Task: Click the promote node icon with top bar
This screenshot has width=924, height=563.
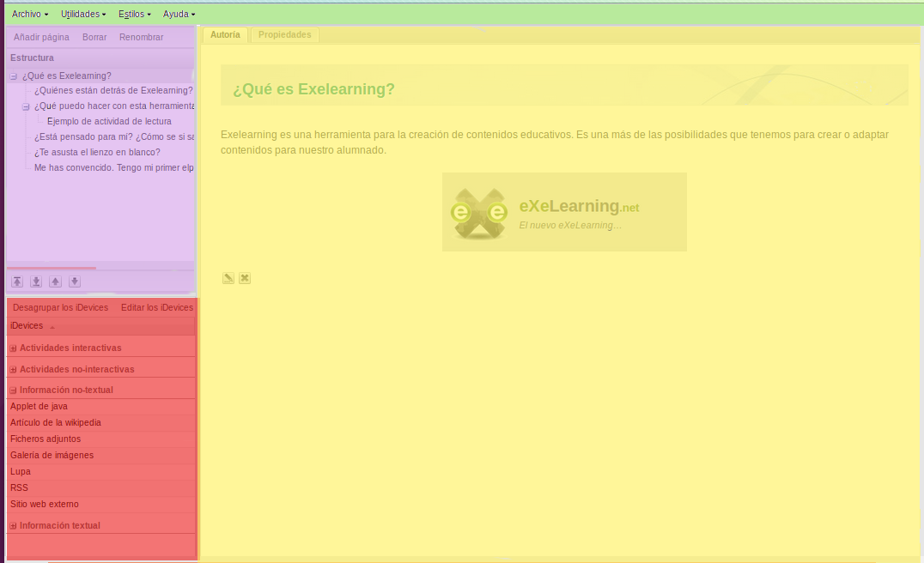Action: tap(17, 281)
